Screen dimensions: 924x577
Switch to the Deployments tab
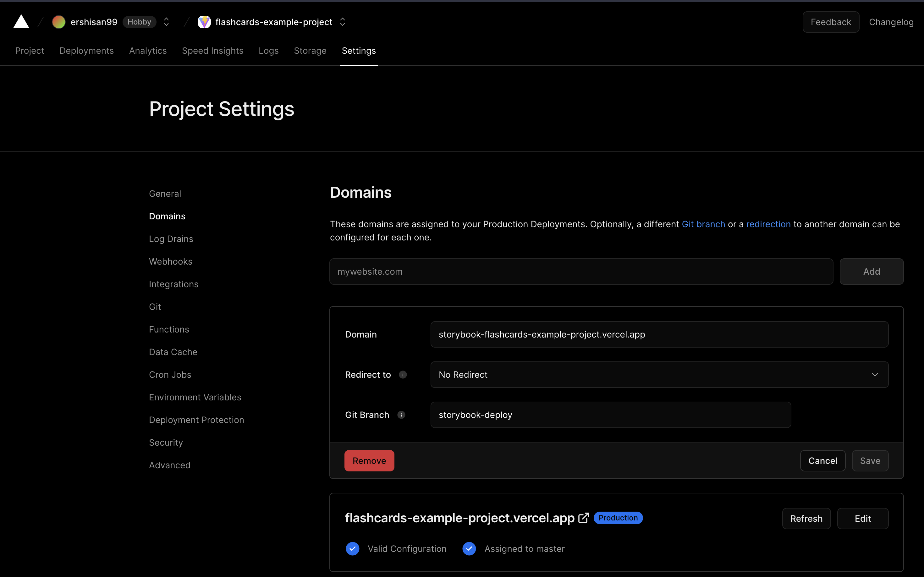click(87, 51)
